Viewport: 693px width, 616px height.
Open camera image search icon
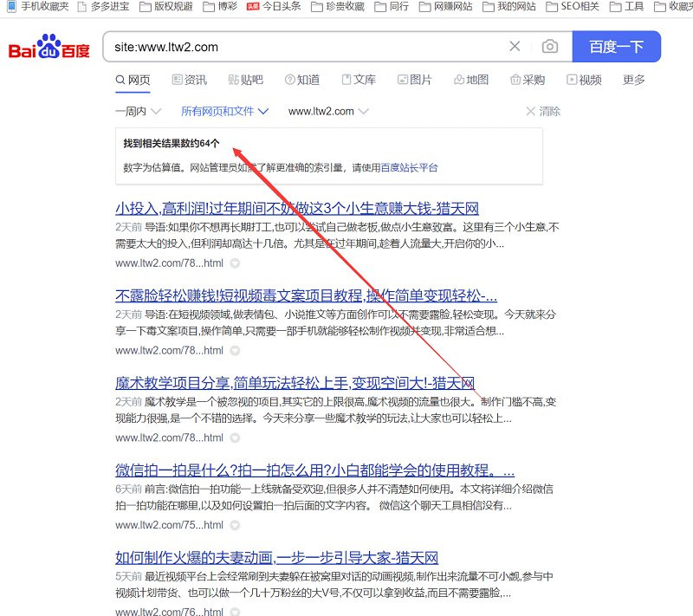pos(550,47)
